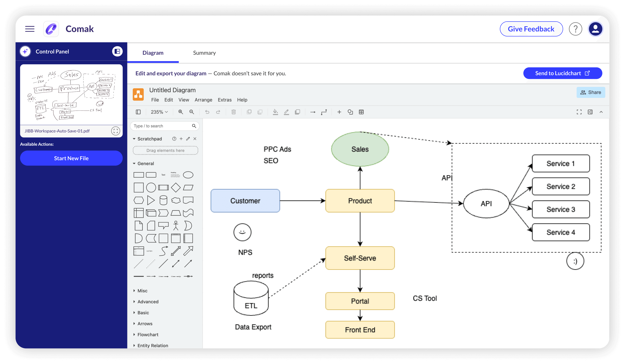The width and height of the screenshot is (625, 364).
Task: Click the Edit Scratchpad pencil icon
Action: [x=188, y=139]
